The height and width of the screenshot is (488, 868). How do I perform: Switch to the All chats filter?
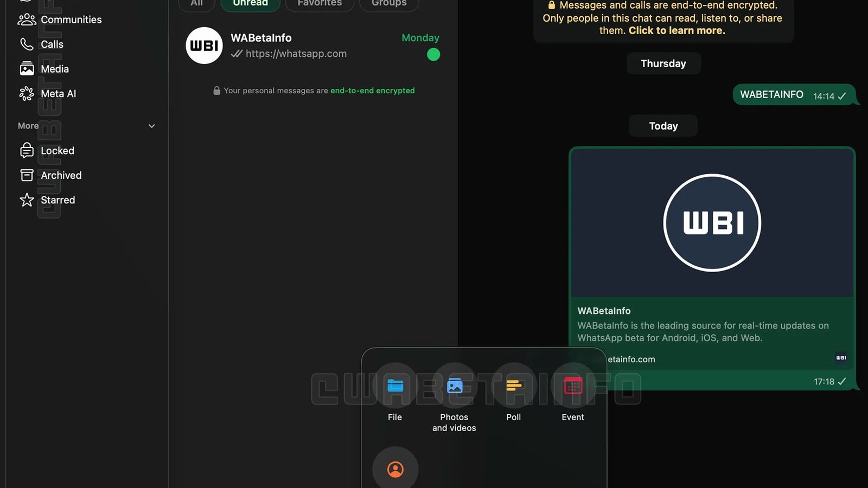196,3
